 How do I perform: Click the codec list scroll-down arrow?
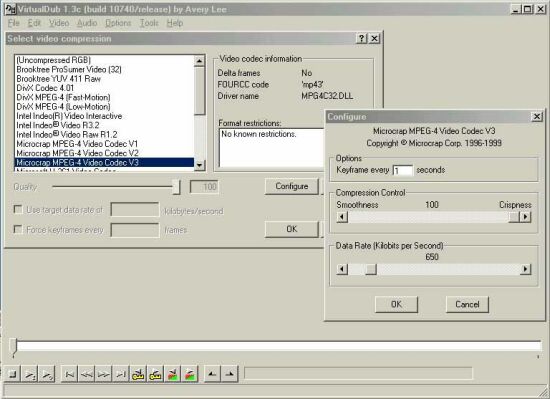[x=199, y=165]
